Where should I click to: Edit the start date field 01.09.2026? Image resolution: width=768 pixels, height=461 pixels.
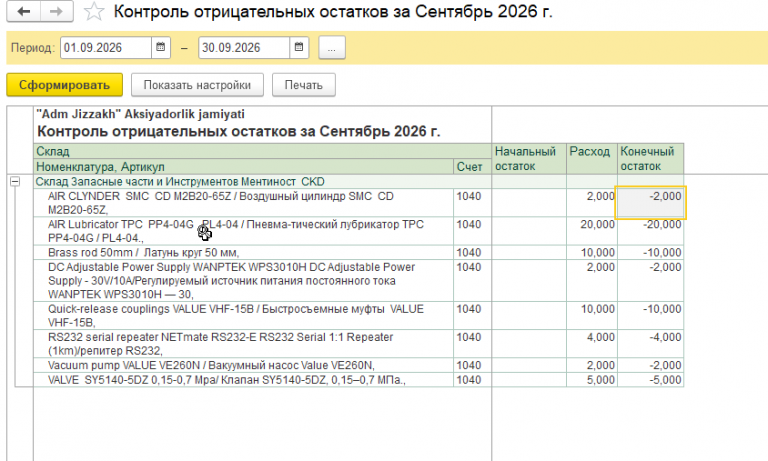pos(106,48)
